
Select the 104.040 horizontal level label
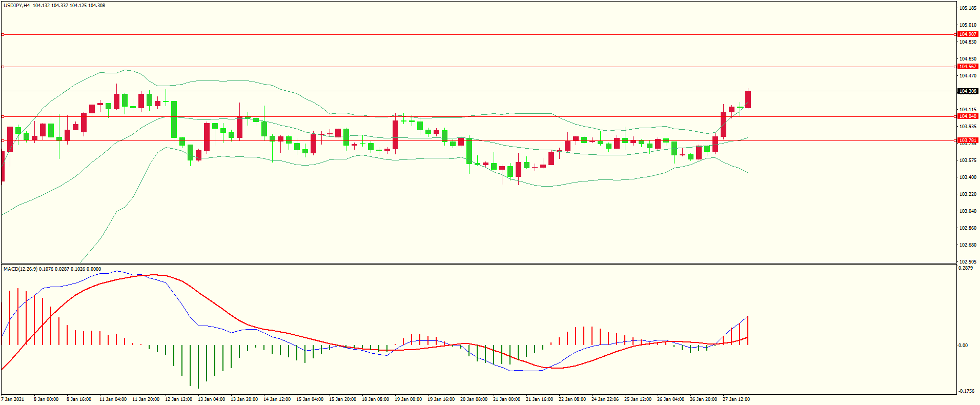(968, 116)
